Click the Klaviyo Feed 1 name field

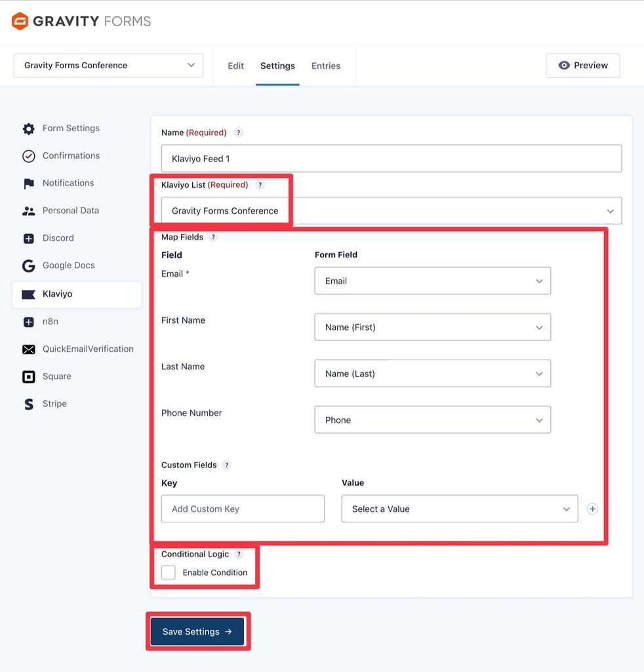(x=392, y=158)
